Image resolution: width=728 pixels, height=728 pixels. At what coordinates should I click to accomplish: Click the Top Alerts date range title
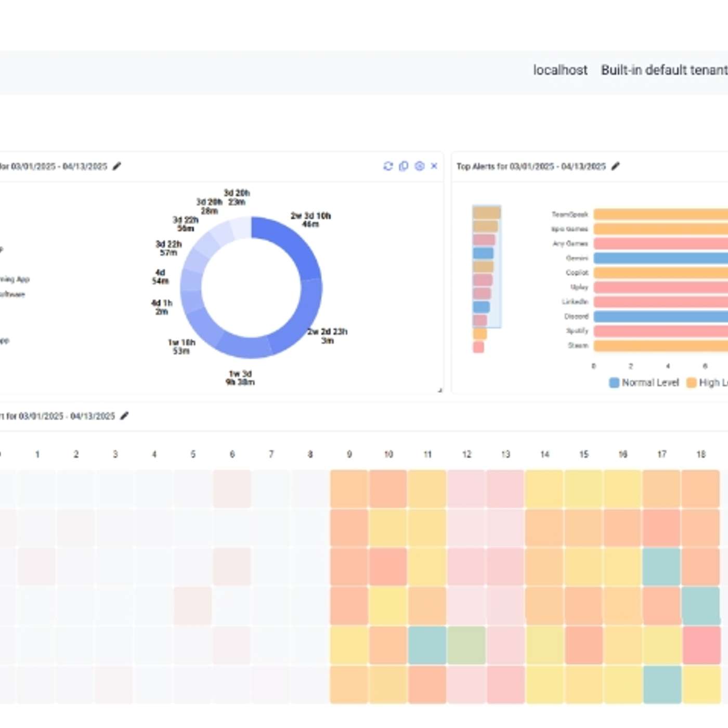click(531, 166)
